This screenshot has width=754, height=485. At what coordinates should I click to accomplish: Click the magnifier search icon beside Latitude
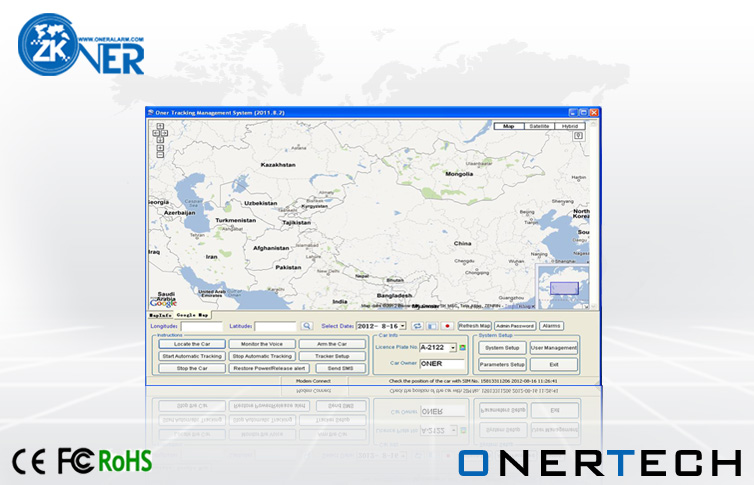306,326
